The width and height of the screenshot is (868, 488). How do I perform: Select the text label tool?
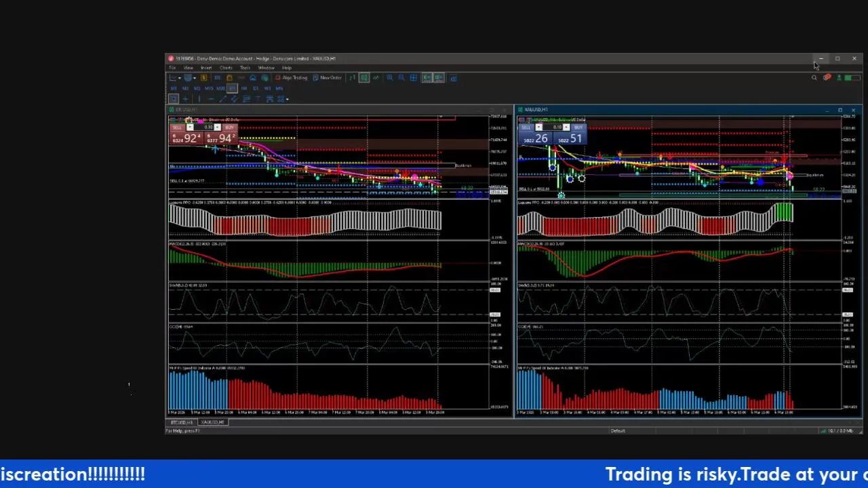tap(258, 99)
